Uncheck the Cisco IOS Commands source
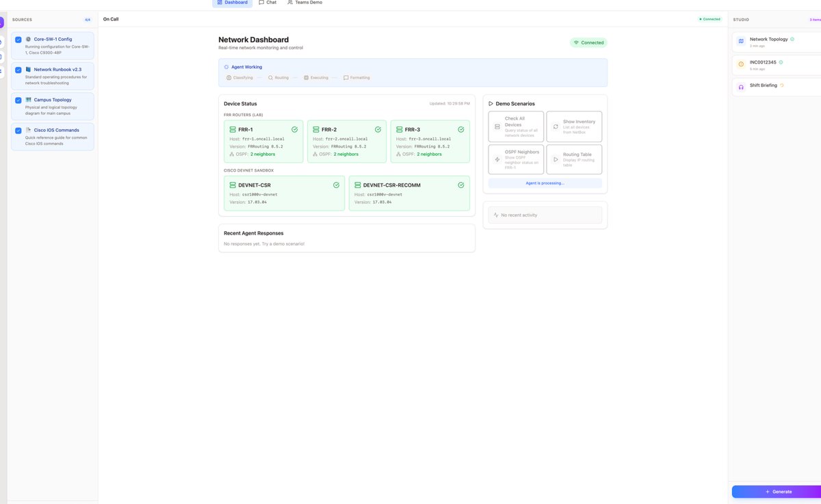 coord(18,130)
